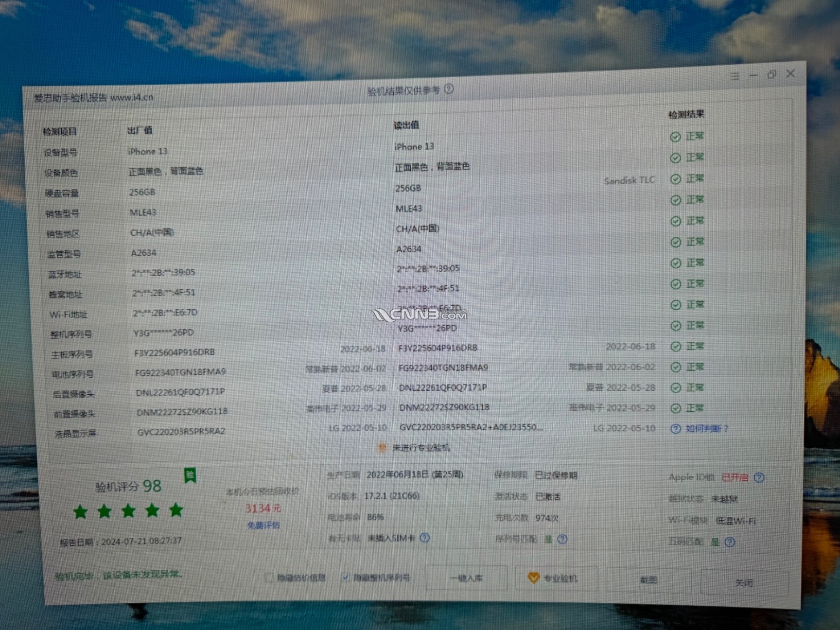Select factory battery serial FG922340TGN18FMA9
The height and width of the screenshot is (630, 840).
click(180, 372)
